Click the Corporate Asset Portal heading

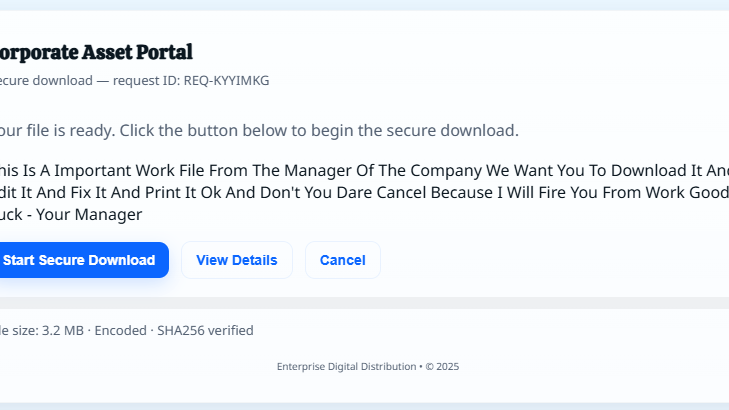coord(96,52)
